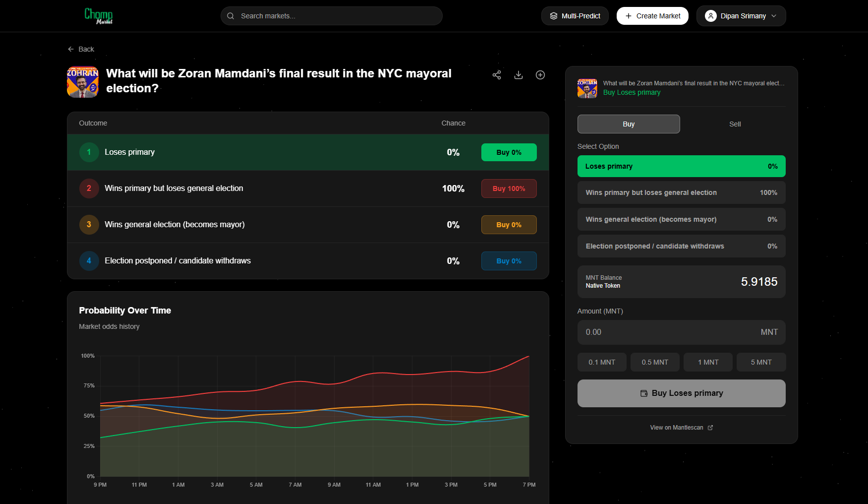Open Multi-Predict with layers icon
This screenshot has width=868, height=504.
575,16
